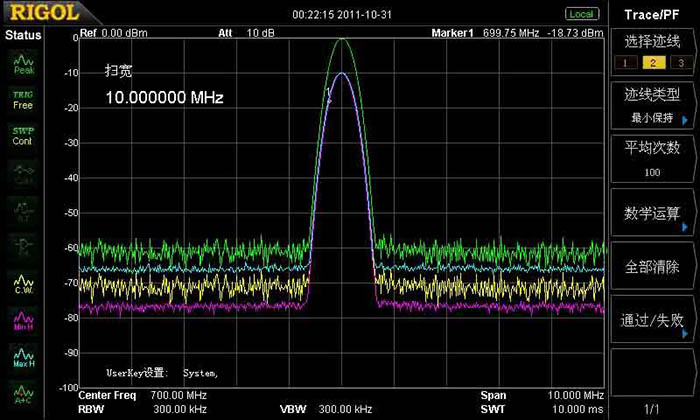This screenshot has height=420, width=700.
Task: Click the 10.000000 MHz span value field
Action: click(164, 98)
